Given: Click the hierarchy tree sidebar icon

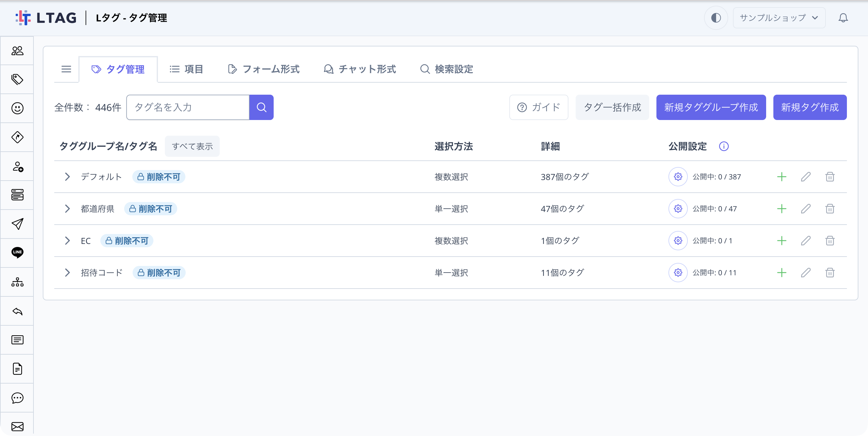Looking at the screenshot, I should pos(17,282).
